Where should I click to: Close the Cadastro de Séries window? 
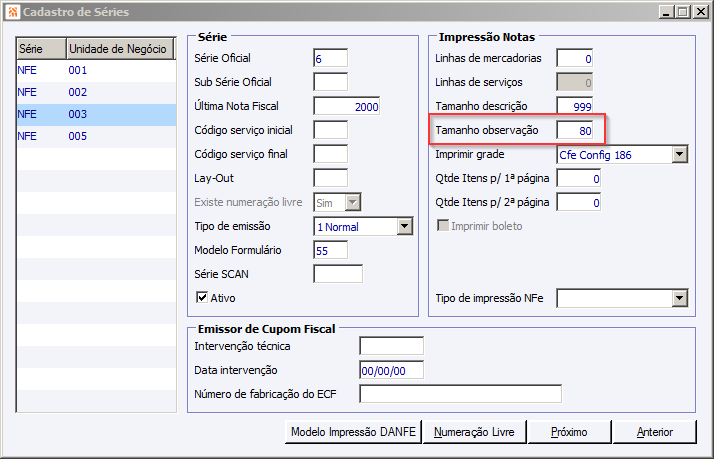(699, 12)
